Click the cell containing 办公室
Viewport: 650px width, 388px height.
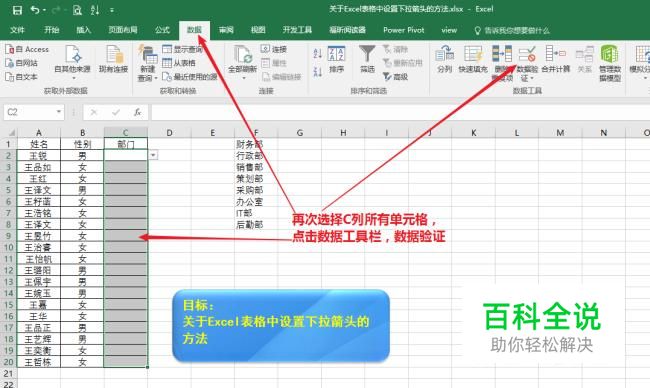[256, 202]
